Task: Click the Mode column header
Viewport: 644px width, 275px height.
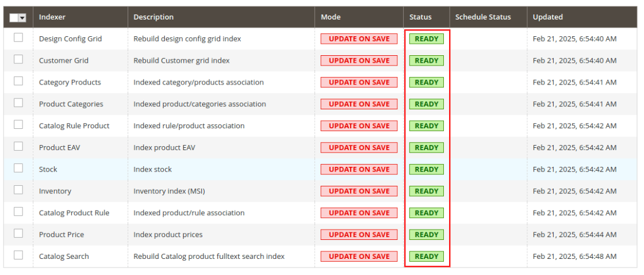Action: tap(331, 17)
